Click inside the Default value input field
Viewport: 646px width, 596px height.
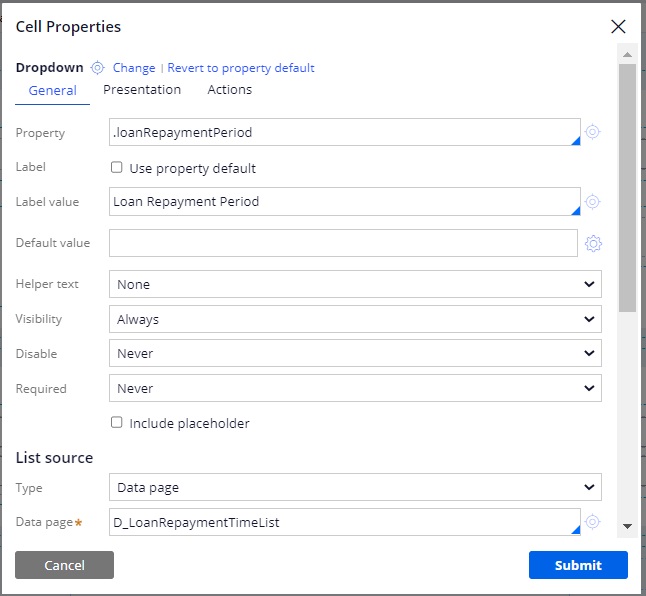(x=342, y=243)
